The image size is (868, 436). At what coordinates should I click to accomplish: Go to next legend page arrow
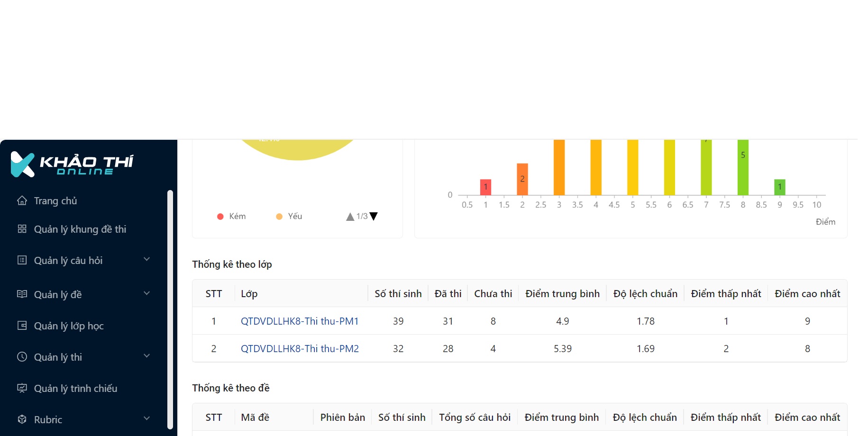[374, 217]
